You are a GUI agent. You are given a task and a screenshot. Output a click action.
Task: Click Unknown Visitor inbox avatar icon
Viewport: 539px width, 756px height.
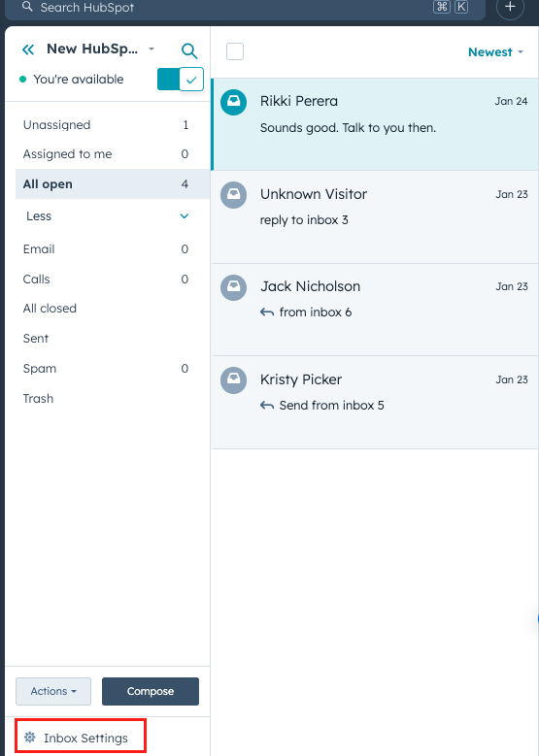tap(233, 194)
